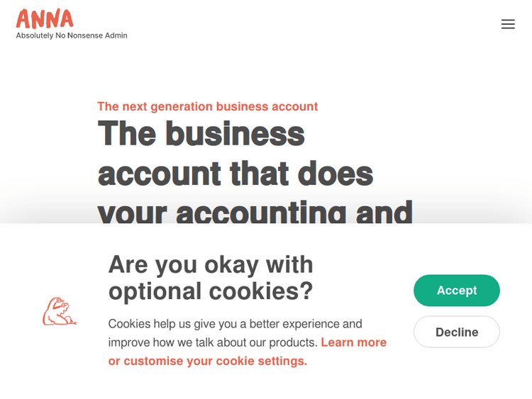Open the hamburger navigation menu
The height and width of the screenshot is (399, 532).
click(x=508, y=24)
